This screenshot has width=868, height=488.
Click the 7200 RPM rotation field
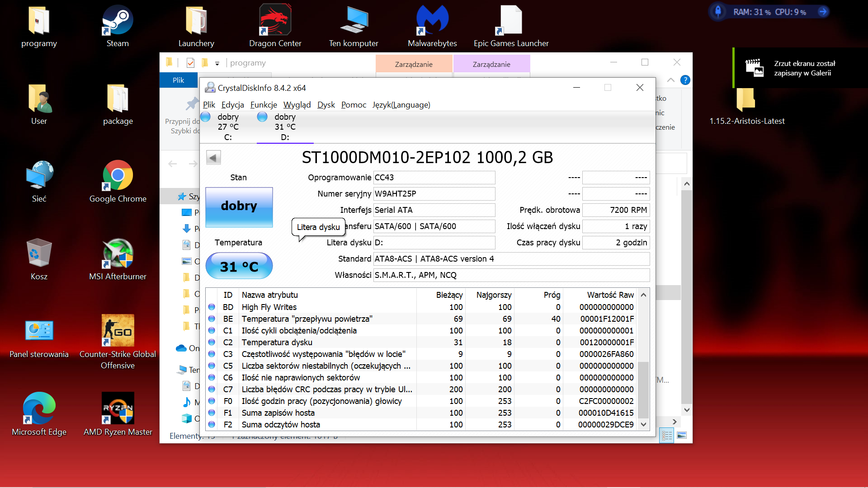616,210
